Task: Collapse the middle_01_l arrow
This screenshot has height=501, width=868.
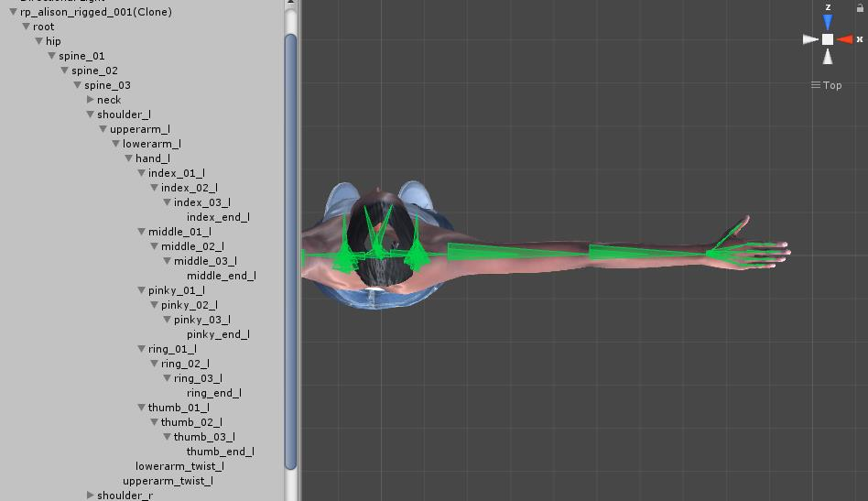Action: click(141, 232)
